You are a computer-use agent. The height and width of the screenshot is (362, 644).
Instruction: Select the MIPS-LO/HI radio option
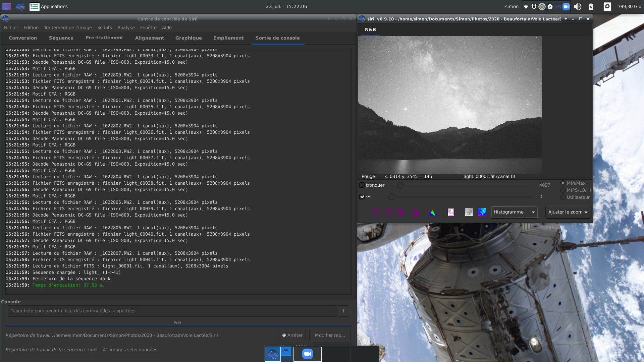point(563,190)
